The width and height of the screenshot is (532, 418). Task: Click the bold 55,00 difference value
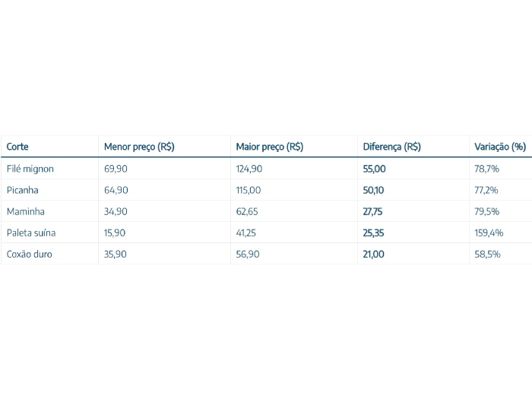tap(374, 169)
